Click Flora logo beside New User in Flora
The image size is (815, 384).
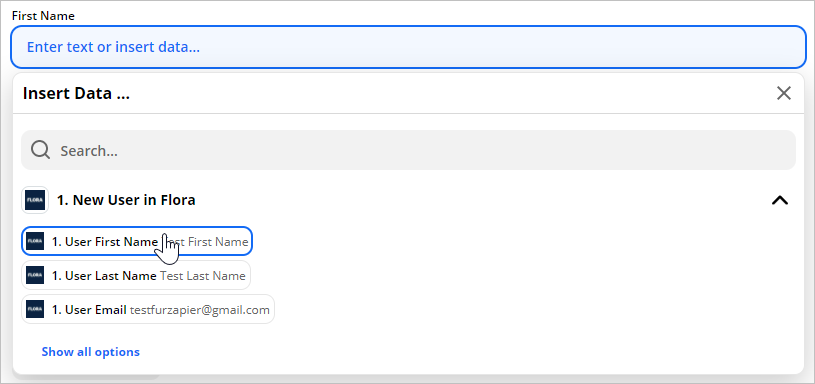(x=35, y=200)
